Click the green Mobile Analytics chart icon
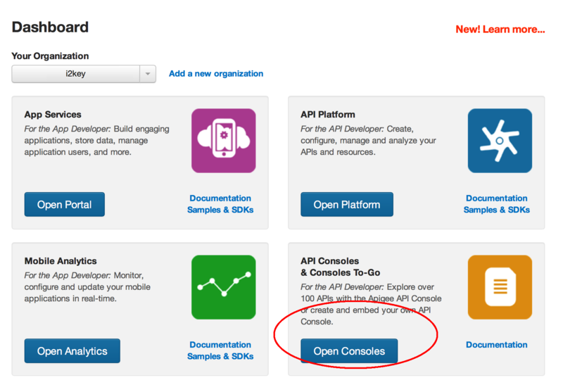 point(223,287)
